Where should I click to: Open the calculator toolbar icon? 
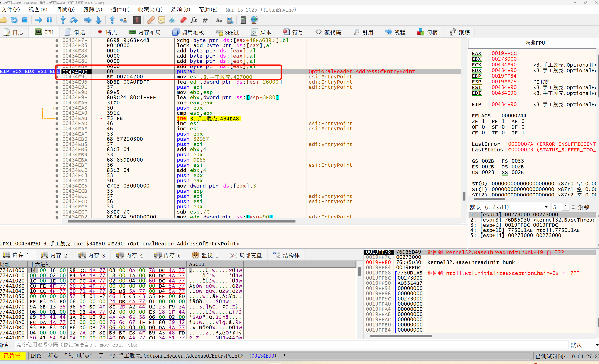coord(243,20)
